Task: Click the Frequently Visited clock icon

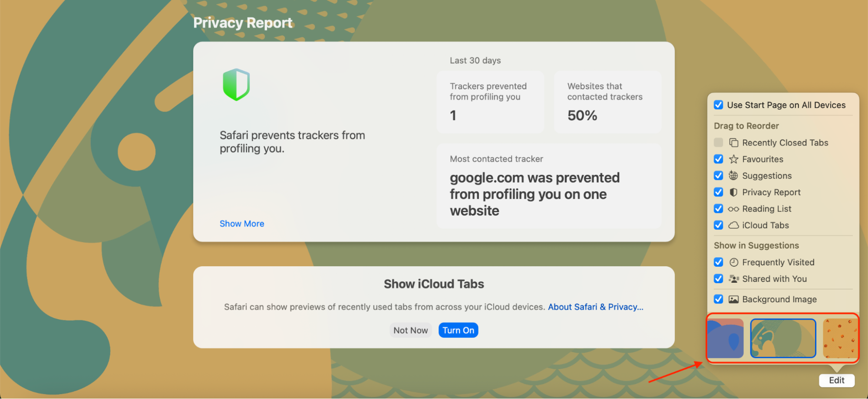Action: tap(733, 262)
